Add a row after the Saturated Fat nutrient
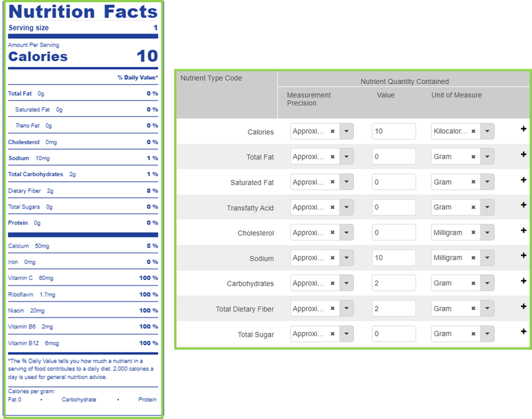Screen dimensions: 532x419 (x=523, y=180)
